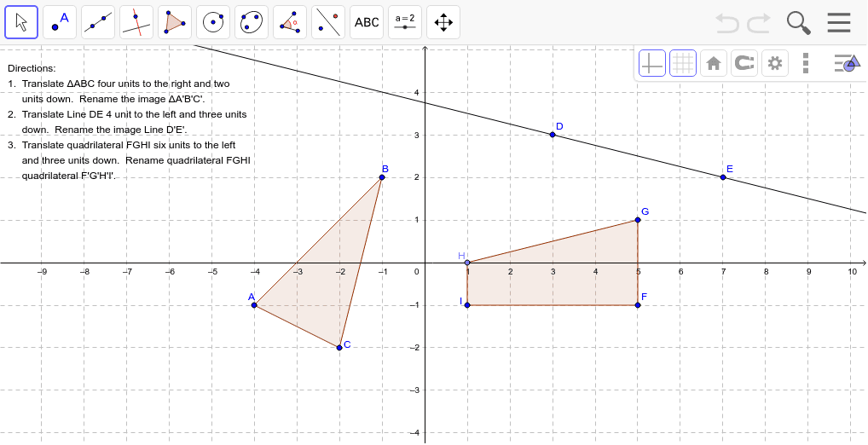Click point H of the quadrilateral
This screenshot has width=868, height=445.
pyautogui.click(x=467, y=263)
